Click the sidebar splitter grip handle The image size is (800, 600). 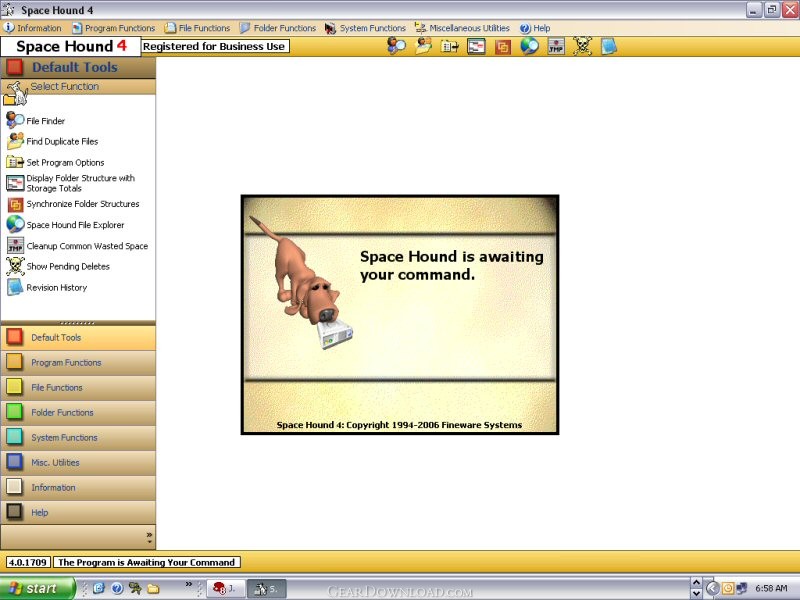coord(78,323)
